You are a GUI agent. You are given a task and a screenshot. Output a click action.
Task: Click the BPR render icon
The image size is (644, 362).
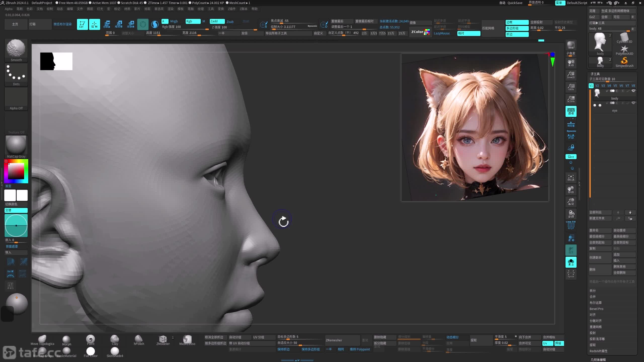coord(571,45)
